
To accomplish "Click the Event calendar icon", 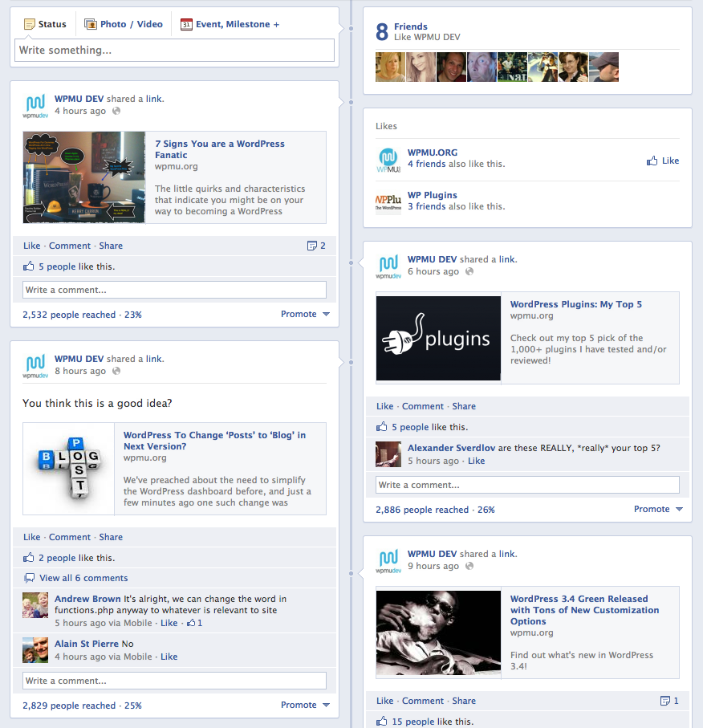I will coord(186,24).
